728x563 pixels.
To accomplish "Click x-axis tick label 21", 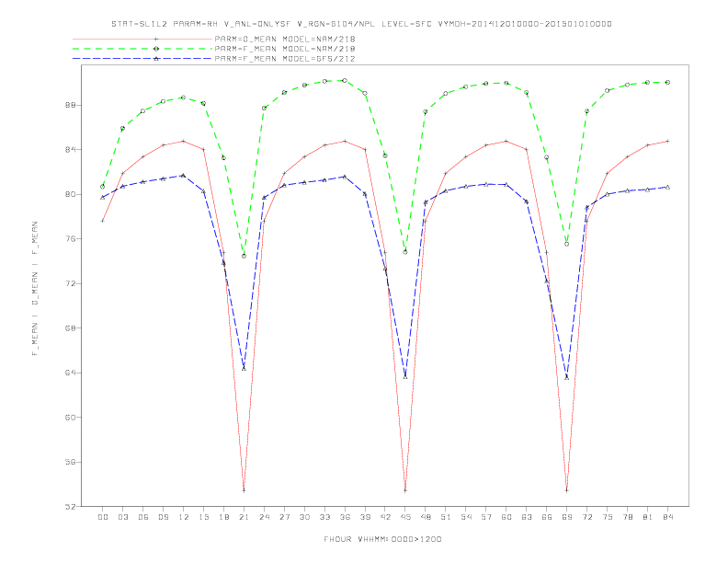I will click(244, 517).
